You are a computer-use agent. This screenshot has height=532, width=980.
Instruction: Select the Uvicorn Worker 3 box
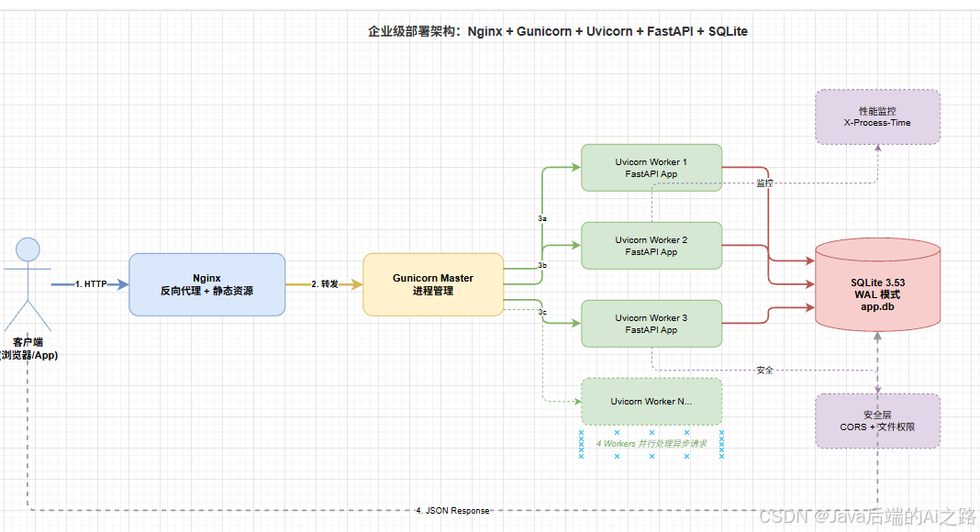point(651,324)
